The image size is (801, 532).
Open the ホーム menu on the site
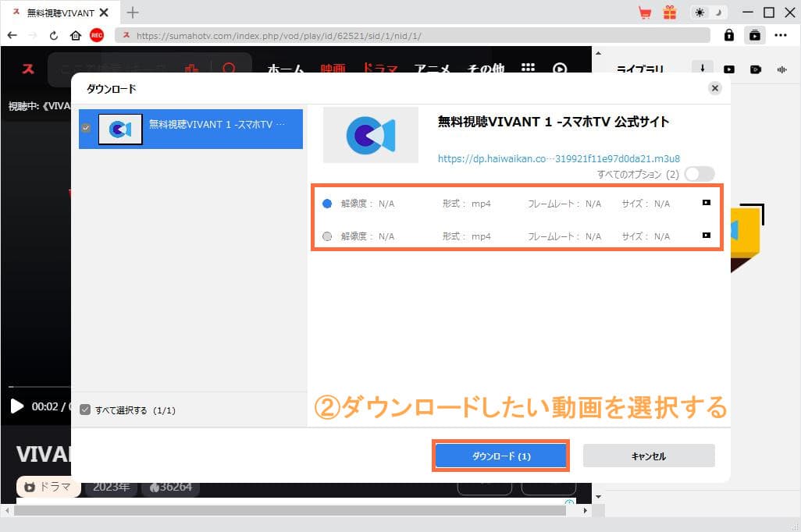(x=286, y=69)
